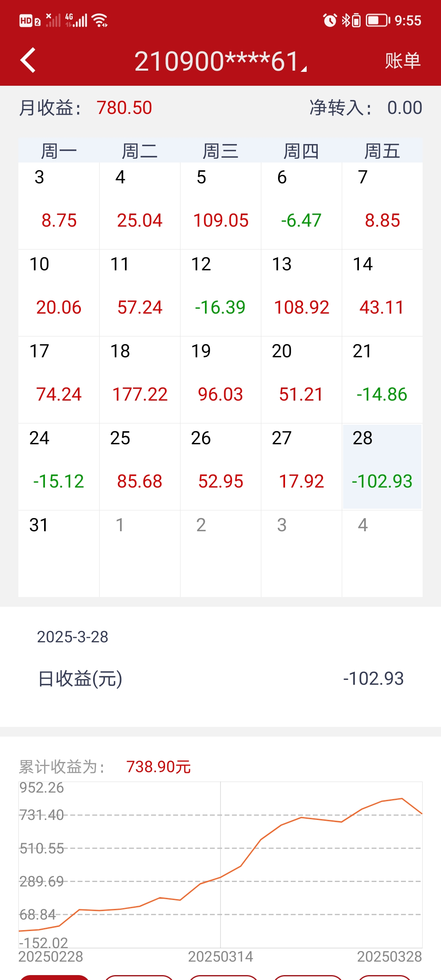Expand the account 210900****61 selector
Viewport: 441px width, 980px height.
pyautogui.click(x=220, y=61)
